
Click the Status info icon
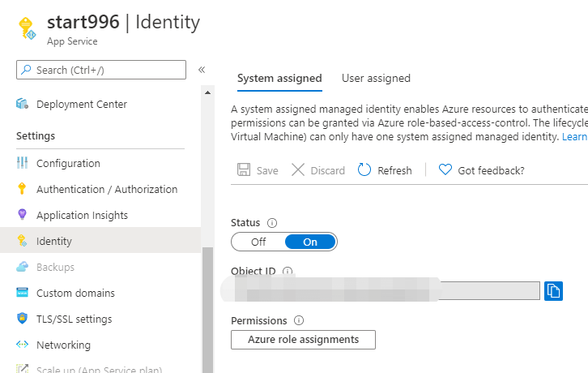pyautogui.click(x=272, y=223)
